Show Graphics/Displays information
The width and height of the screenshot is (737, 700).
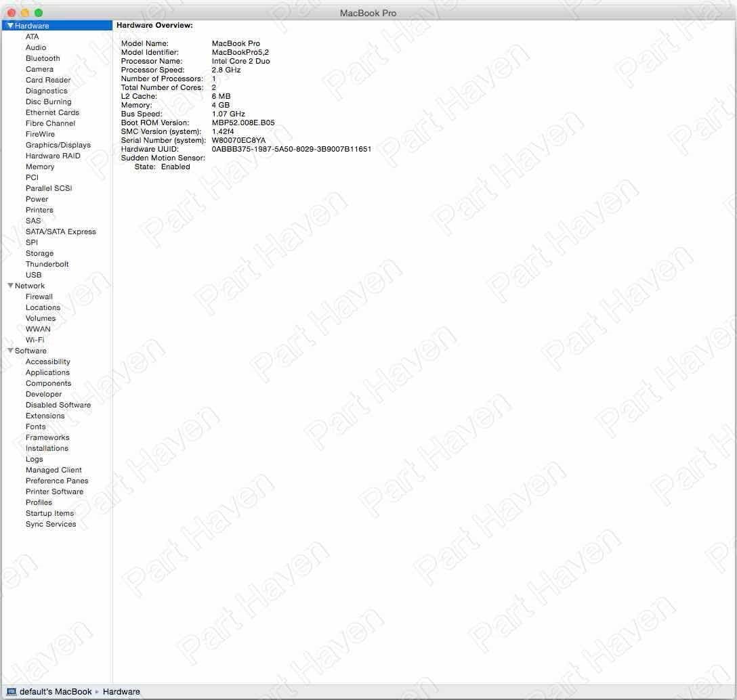(x=58, y=145)
